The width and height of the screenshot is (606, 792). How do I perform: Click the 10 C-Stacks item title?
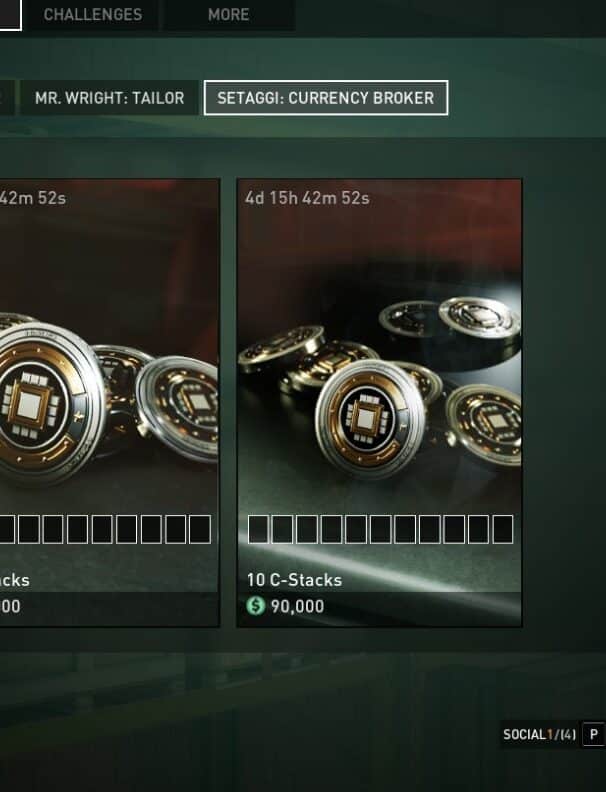[x=294, y=579]
